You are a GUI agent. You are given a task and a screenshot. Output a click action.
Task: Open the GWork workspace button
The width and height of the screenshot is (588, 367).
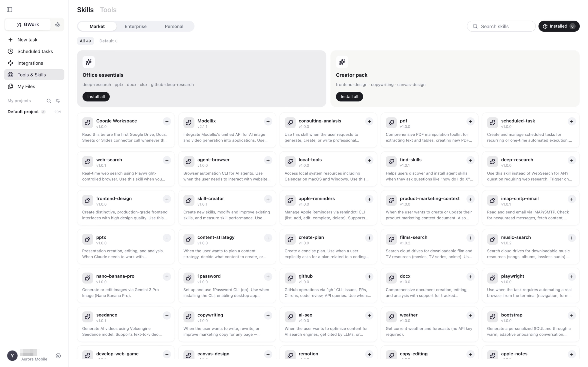[28, 24]
